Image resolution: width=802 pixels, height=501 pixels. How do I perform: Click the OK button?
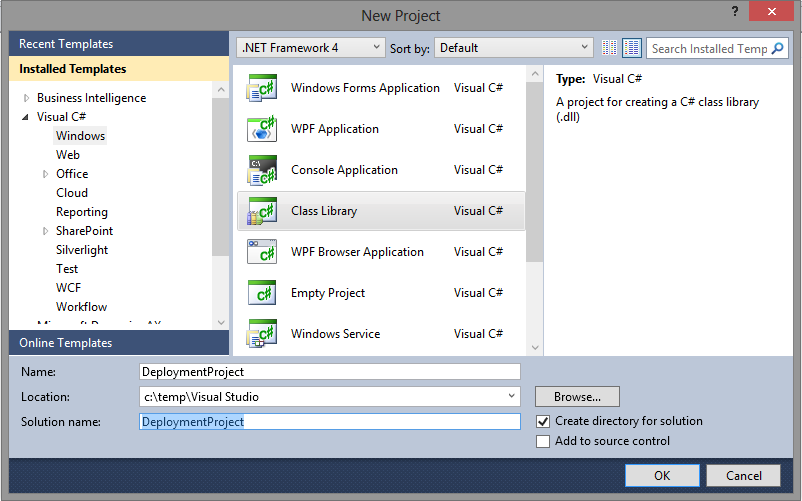pos(662,475)
